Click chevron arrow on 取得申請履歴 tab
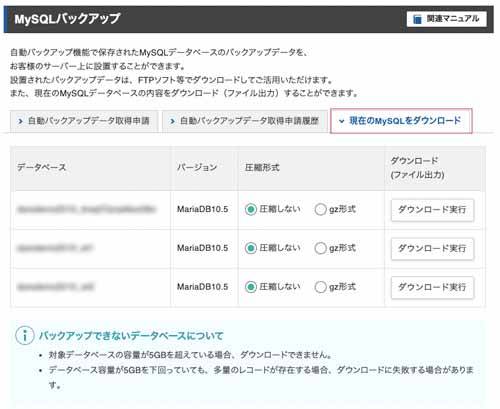500x409 pixels. [x=172, y=121]
